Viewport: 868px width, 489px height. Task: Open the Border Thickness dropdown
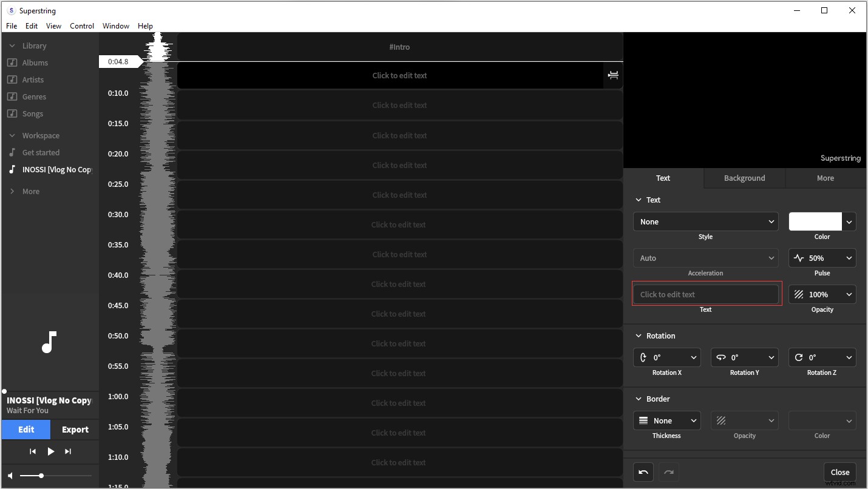coord(666,420)
